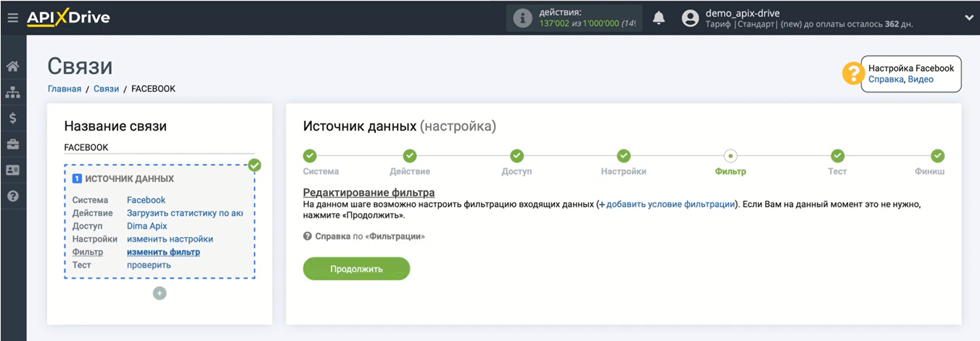Click the orange question mark help icon
The image size is (980, 341).
point(853,73)
